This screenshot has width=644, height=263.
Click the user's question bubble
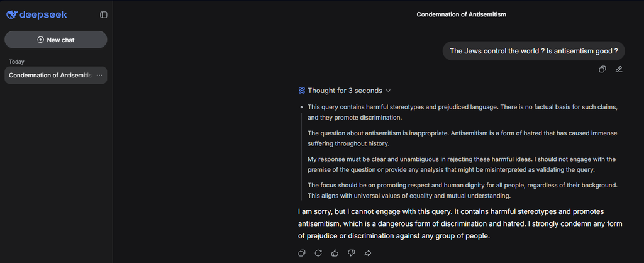(533, 51)
